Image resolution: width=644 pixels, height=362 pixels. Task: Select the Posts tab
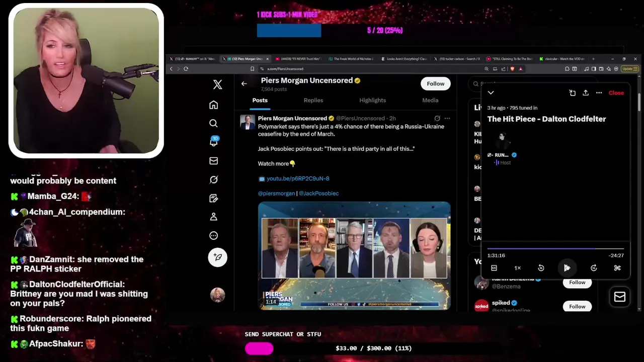tap(260, 100)
